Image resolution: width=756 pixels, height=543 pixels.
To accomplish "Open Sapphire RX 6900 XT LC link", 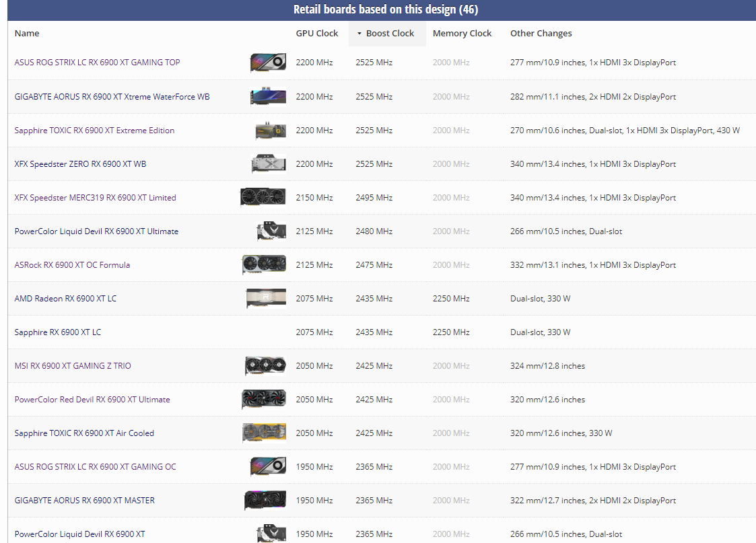I will coord(58,332).
